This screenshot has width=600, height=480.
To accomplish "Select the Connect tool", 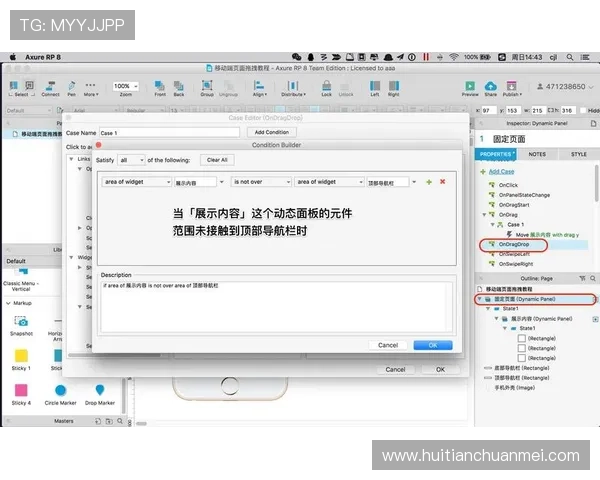I will click(x=51, y=88).
